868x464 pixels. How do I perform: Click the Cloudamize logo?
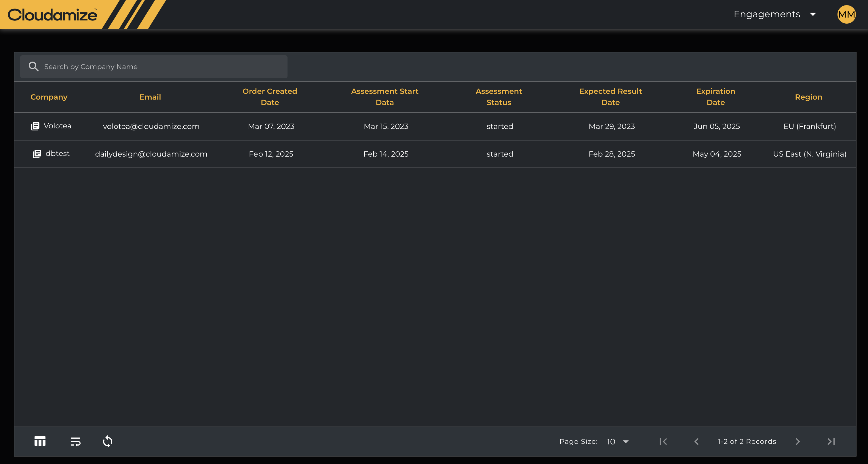(52, 14)
